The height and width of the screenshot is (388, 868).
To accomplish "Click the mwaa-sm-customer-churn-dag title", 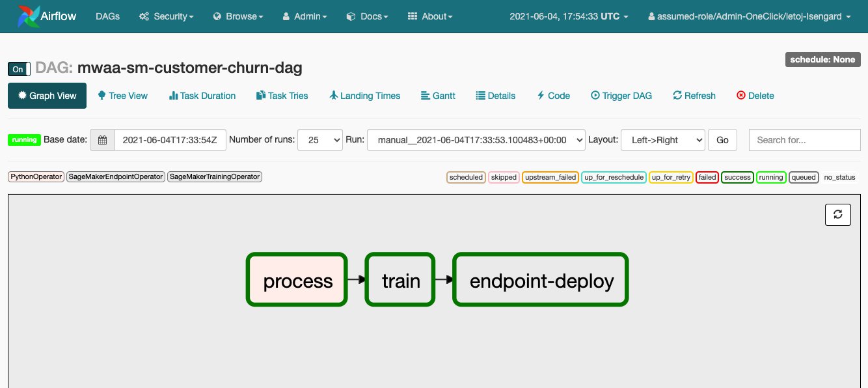I will tap(190, 68).
